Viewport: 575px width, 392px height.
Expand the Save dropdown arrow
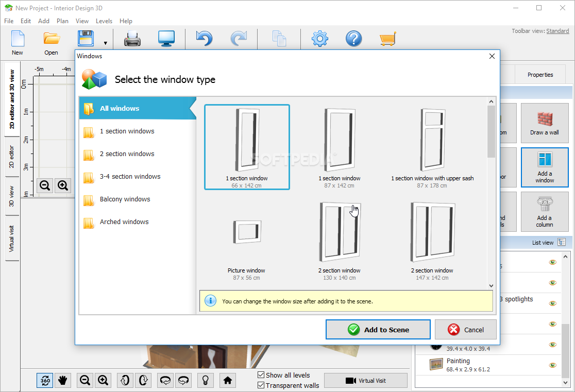[105, 43]
